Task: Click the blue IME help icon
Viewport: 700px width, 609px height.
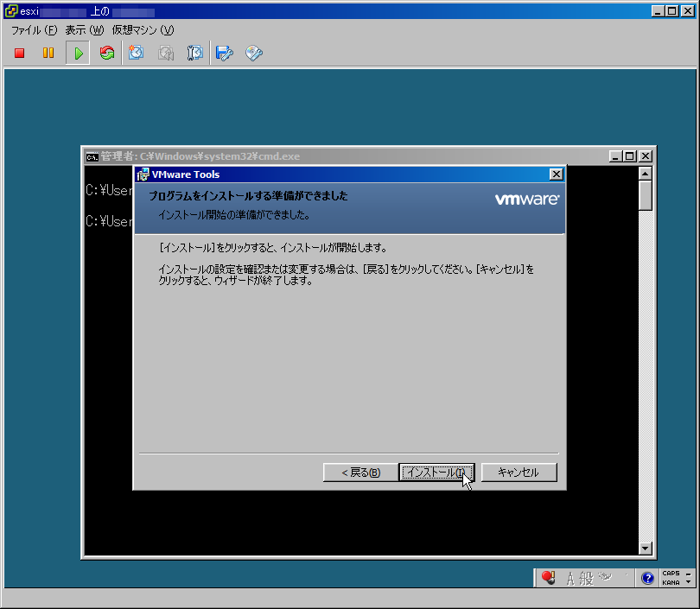Action: [647, 578]
